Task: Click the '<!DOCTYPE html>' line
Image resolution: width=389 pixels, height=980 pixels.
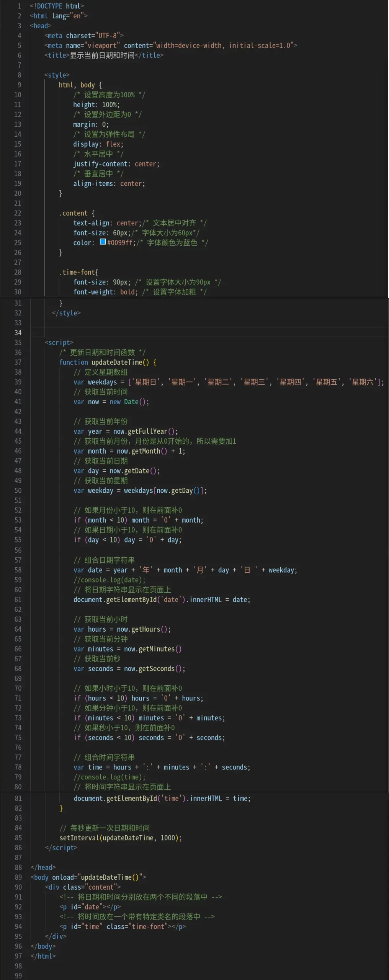Action: 57,6
